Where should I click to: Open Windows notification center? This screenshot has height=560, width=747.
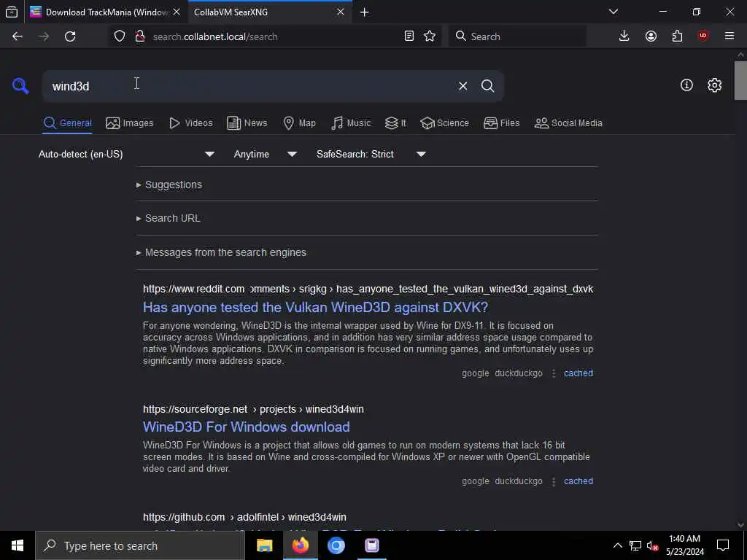pos(723,545)
